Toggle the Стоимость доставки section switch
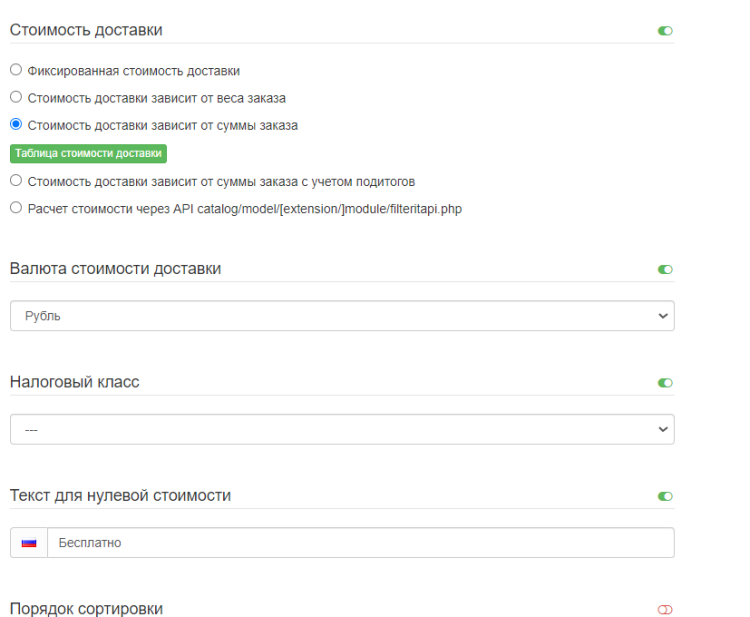Image resolution: width=750 pixels, height=617 pixels. (665, 31)
